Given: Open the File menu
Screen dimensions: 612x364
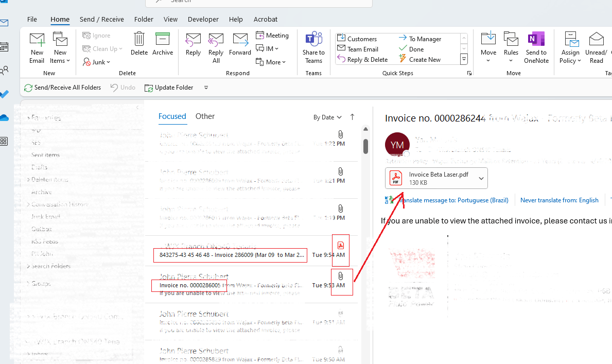Looking at the screenshot, I should pos(32,19).
